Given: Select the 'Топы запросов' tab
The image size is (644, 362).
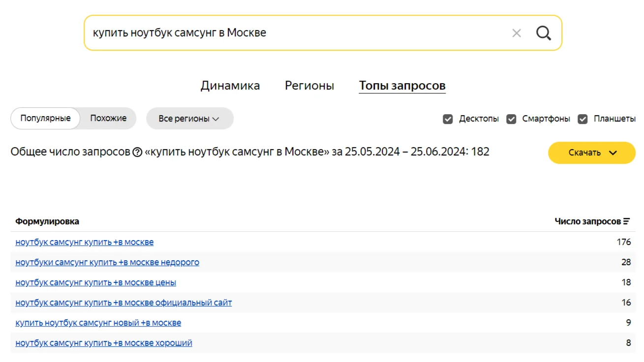Looking at the screenshot, I should click(402, 86).
